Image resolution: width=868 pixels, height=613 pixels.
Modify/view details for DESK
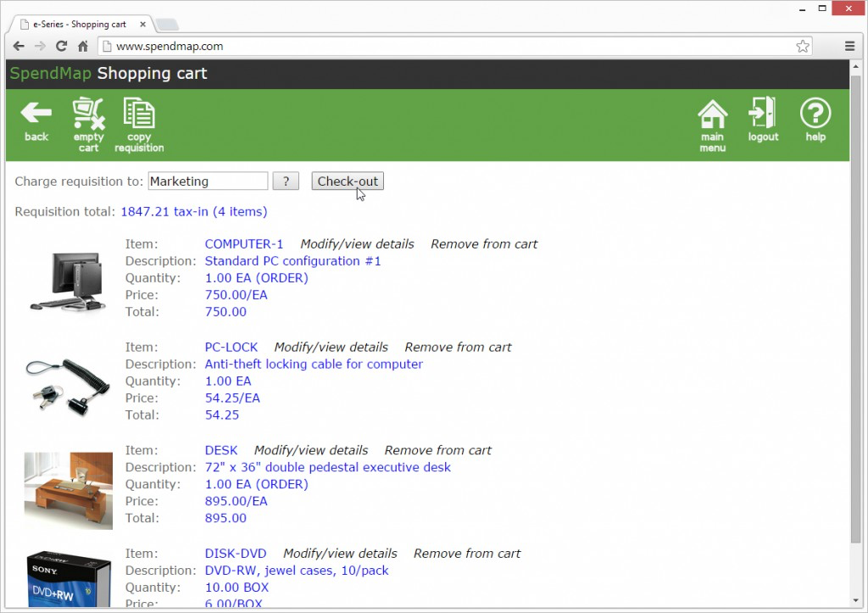[x=311, y=450]
